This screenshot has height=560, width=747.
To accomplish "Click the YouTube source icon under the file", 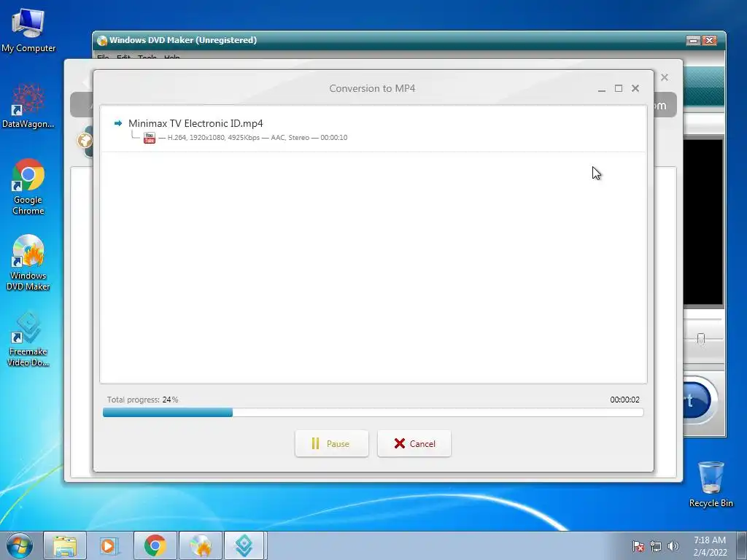I will point(150,138).
